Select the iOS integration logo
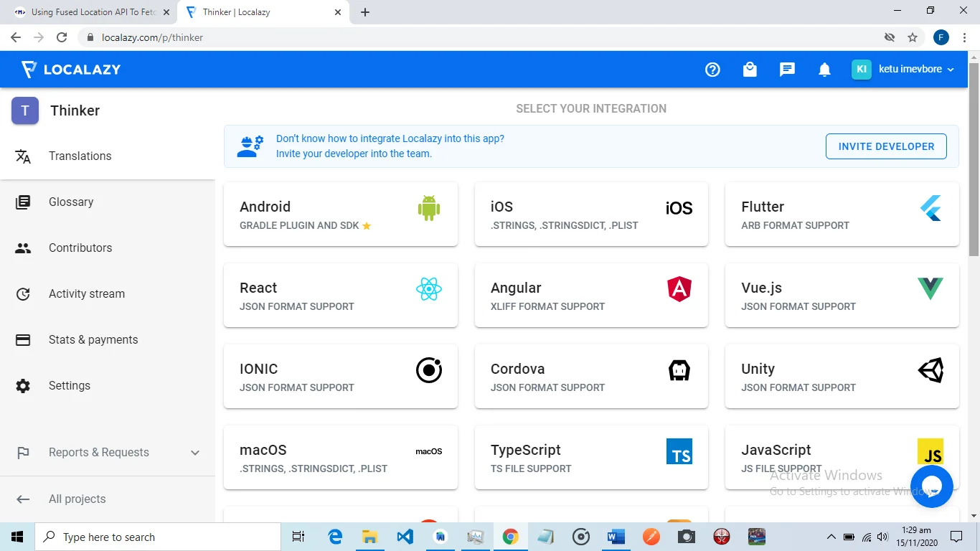The image size is (980, 551). [x=679, y=208]
